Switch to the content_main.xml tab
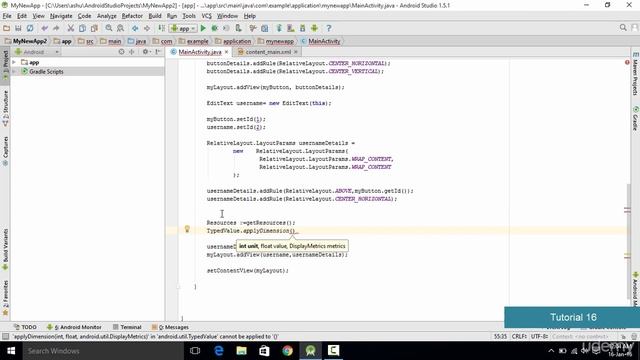Image resolution: width=640 pixels, height=360 pixels. point(268,52)
